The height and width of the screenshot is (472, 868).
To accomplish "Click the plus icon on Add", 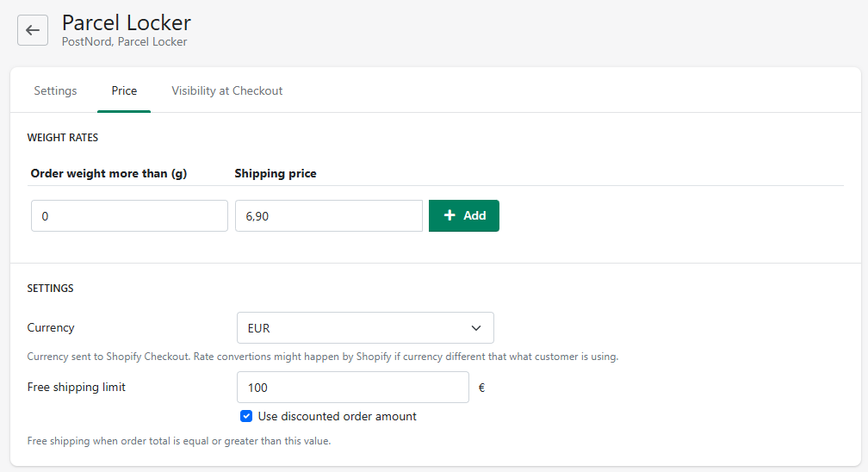I will pos(449,215).
